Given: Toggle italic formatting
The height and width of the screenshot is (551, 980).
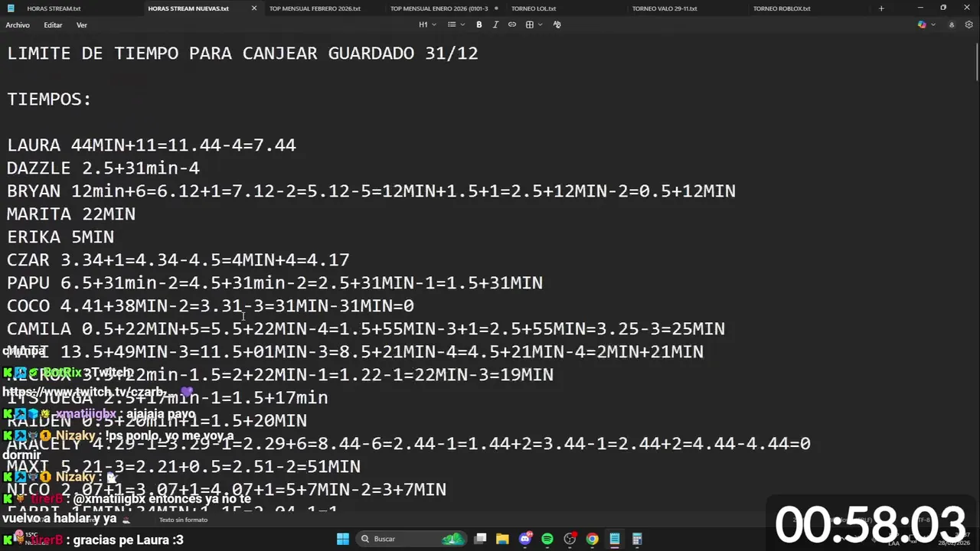Looking at the screenshot, I should coord(495,24).
